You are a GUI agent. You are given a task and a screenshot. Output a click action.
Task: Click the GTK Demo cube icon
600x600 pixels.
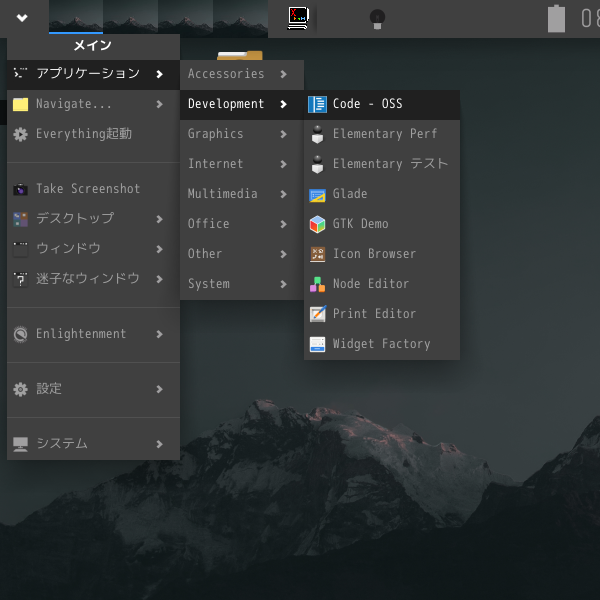click(x=317, y=224)
